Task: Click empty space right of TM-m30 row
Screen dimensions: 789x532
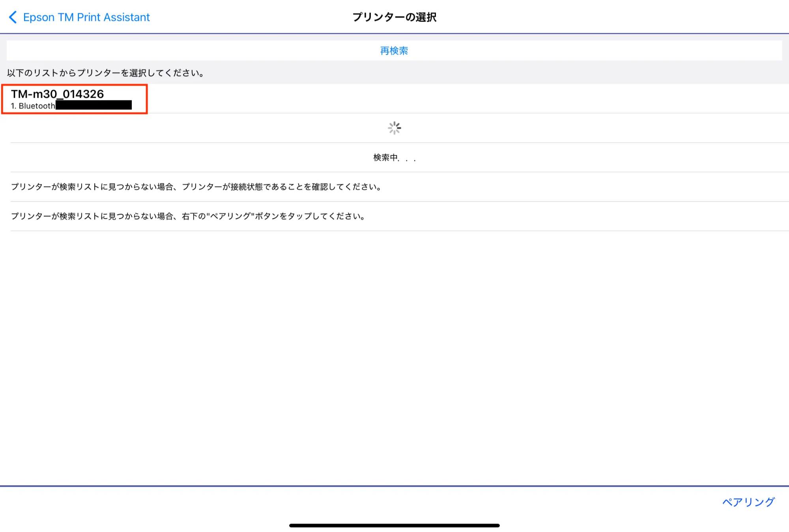Action: click(x=473, y=99)
